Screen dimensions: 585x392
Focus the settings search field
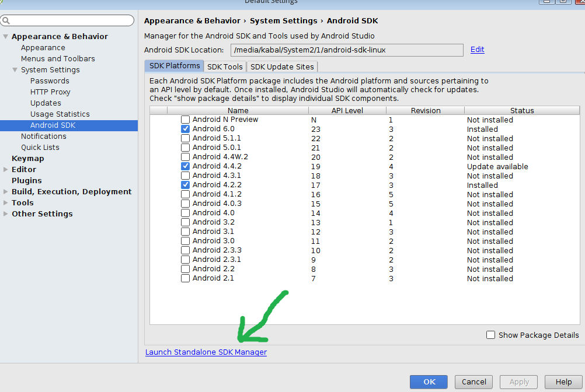(67, 20)
